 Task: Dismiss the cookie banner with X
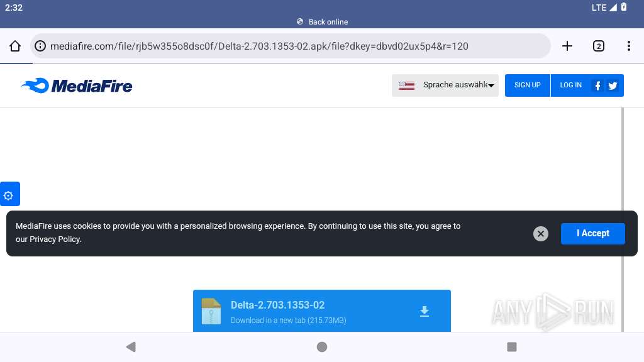pos(541,234)
